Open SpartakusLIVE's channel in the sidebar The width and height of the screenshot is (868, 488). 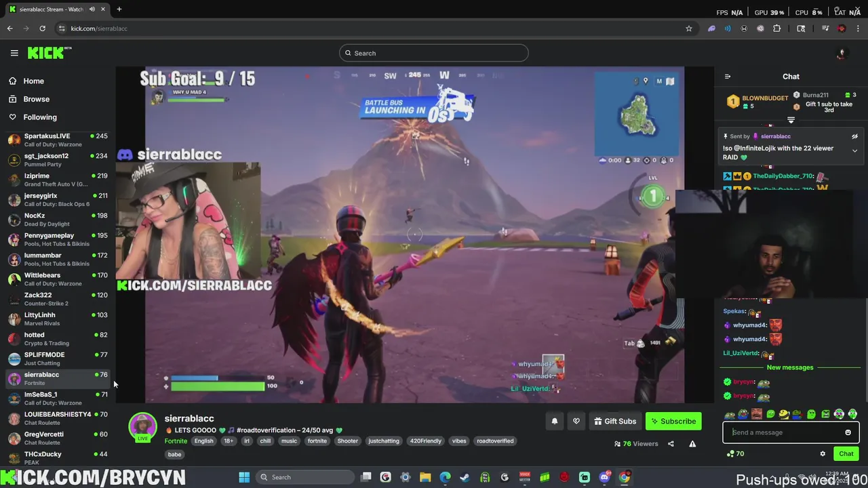click(x=58, y=140)
